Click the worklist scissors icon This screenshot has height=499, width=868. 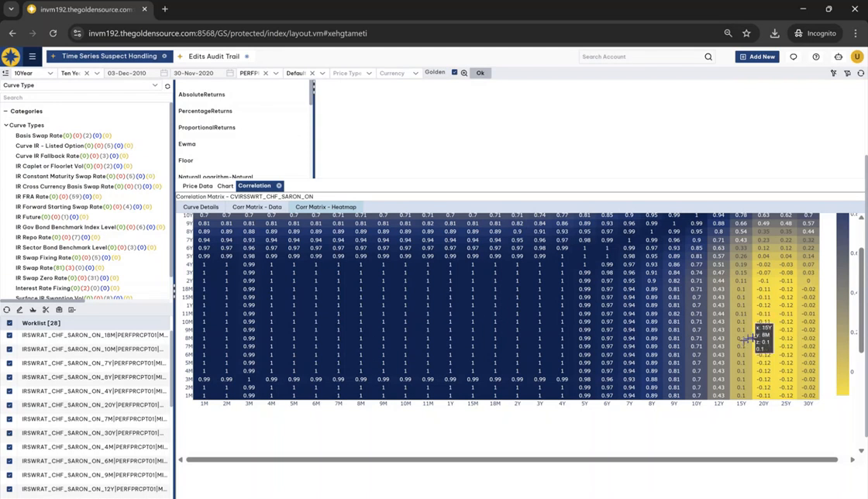[x=46, y=310]
